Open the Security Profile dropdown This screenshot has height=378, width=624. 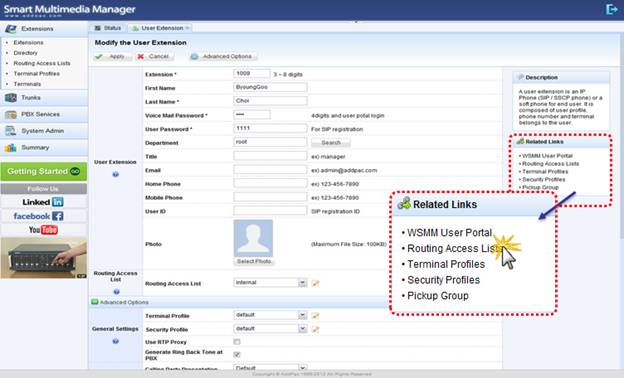270,329
